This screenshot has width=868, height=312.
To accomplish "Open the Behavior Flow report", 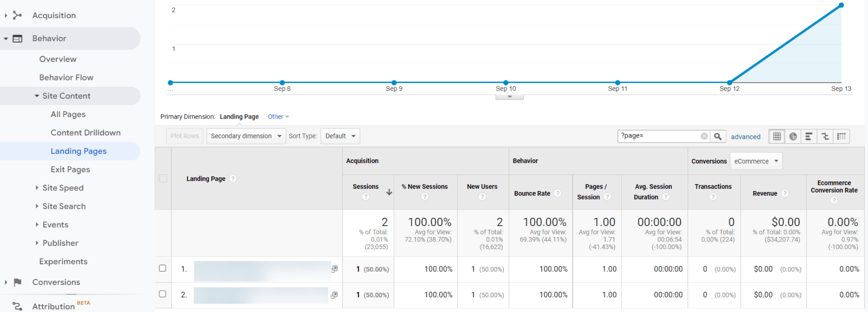I will pyautogui.click(x=66, y=77).
